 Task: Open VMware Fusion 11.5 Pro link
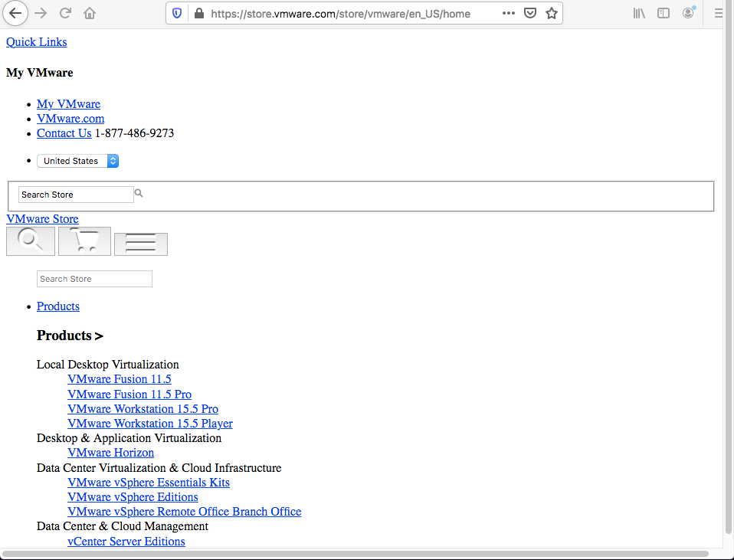click(x=129, y=395)
